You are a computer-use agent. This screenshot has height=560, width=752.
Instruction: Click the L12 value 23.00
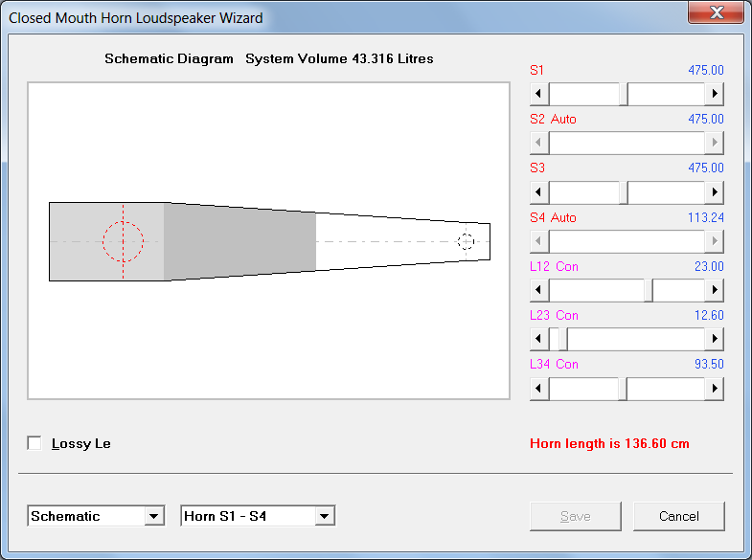pos(709,266)
